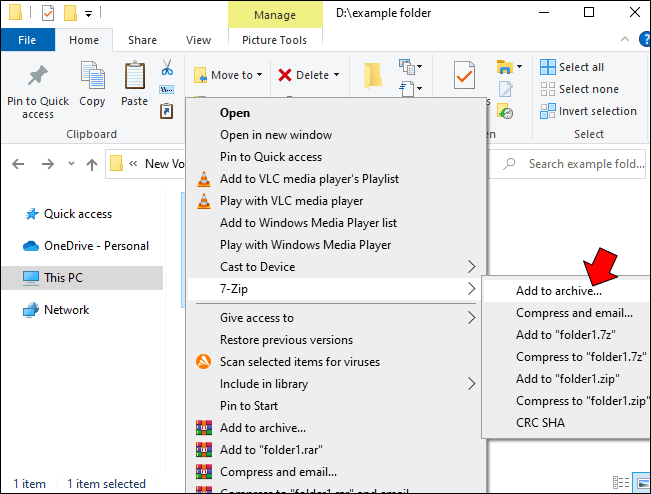Click the Manage contextual tab

point(275,15)
